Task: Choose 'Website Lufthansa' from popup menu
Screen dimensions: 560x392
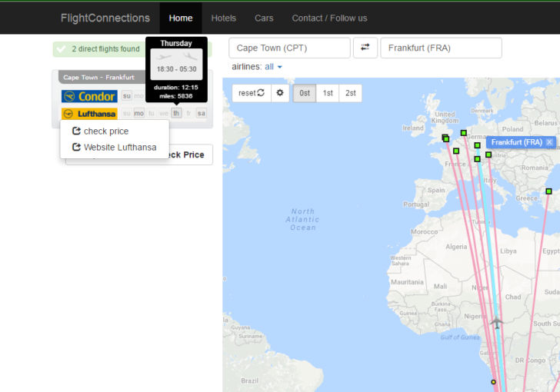Action: [115, 147]
